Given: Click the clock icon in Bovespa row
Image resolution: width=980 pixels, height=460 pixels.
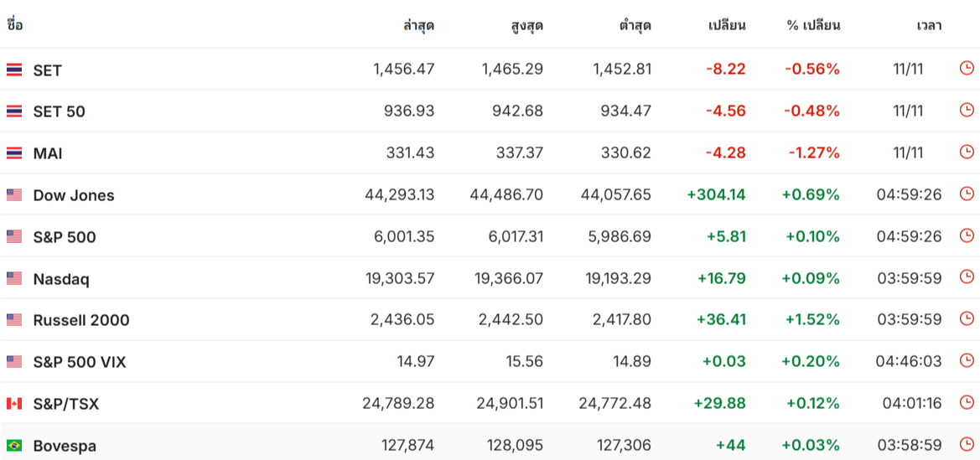Looking at the screenshot, I should pyautogui.click(x=967, y=445).
